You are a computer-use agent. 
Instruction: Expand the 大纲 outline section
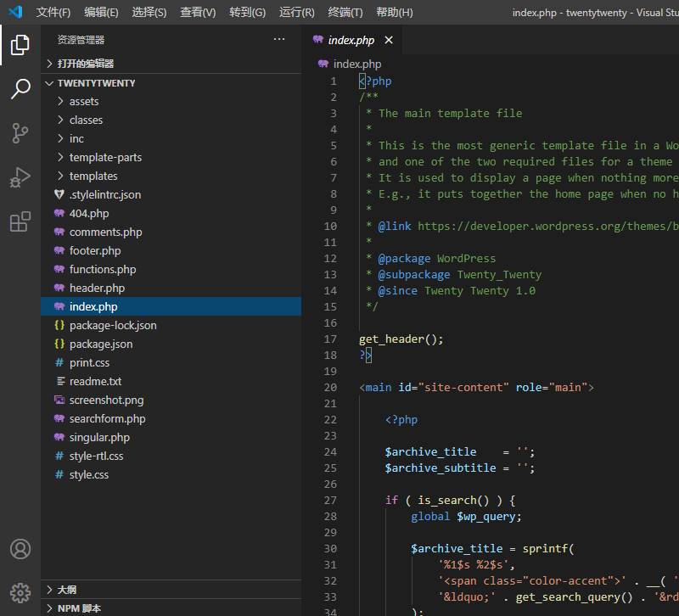pyautogui.click(x=171, y=590)
